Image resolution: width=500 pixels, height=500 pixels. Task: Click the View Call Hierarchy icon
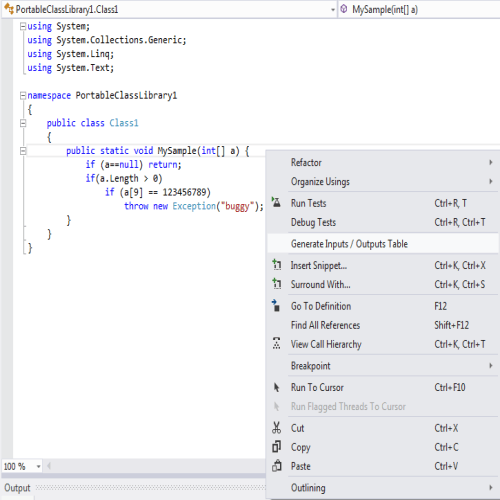(x=276, y=344)
